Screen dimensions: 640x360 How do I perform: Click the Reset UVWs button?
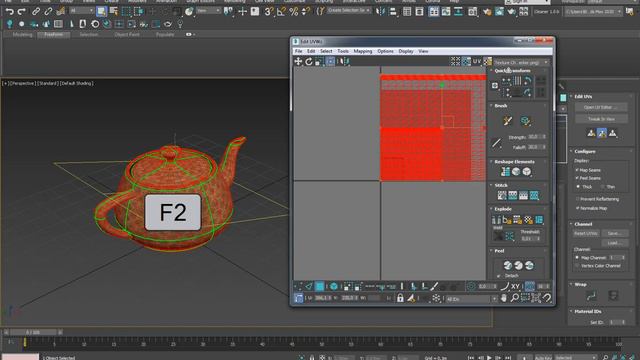586,233
